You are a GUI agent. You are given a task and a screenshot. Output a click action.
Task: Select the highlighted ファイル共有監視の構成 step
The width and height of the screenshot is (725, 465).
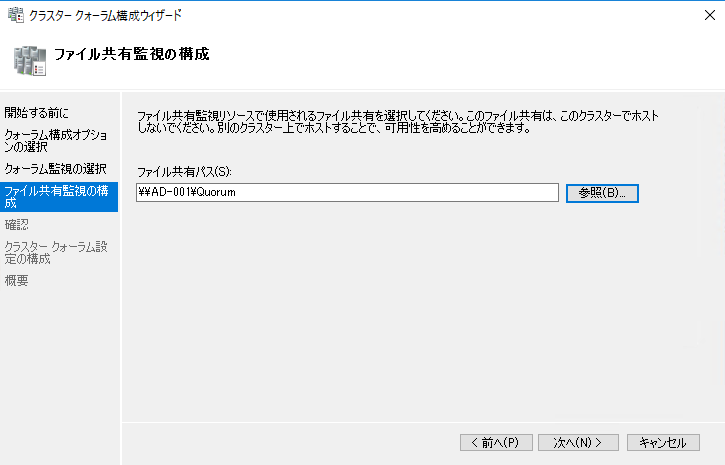(x=59, y=197)
